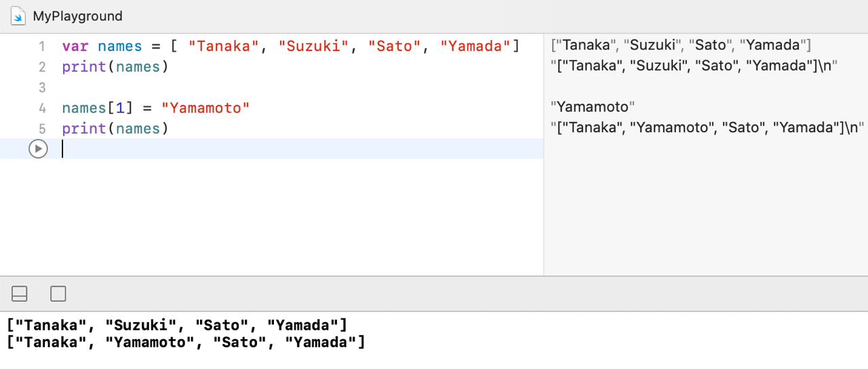Select the line 5 print result in sidebar

tap(707, 127)
